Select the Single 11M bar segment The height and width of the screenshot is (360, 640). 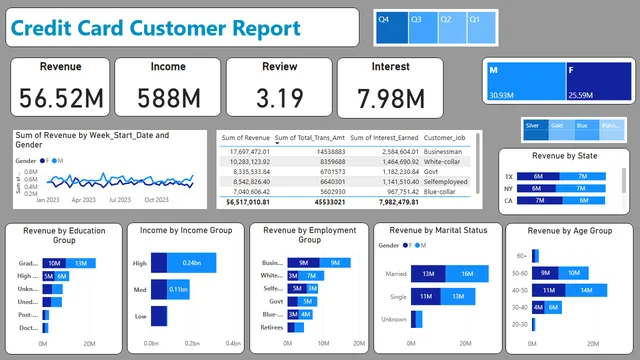(426, 296)
